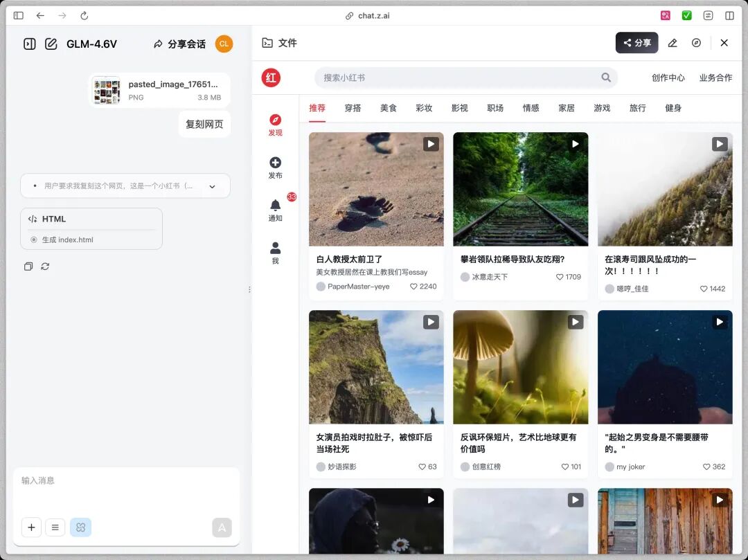Click the plus attach button in message box
Viewport: 748px width, 560px height.
click(x=31, y=527)
